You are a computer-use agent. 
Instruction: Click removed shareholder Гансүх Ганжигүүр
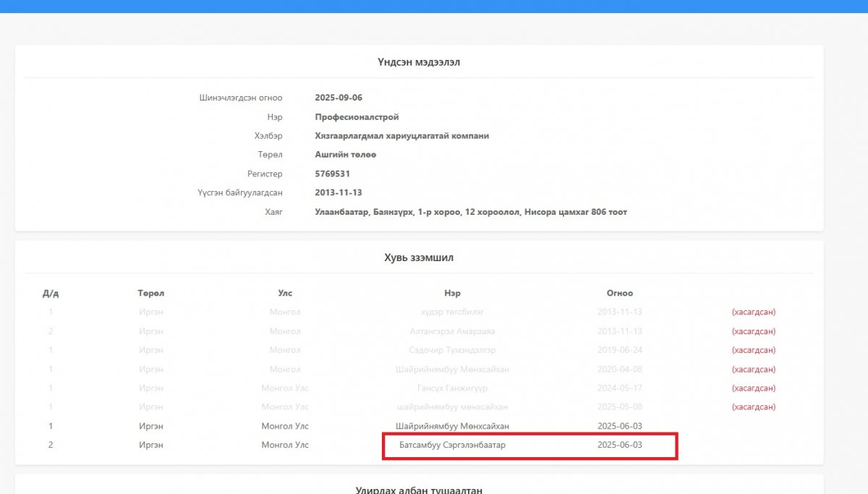point(452,388)
